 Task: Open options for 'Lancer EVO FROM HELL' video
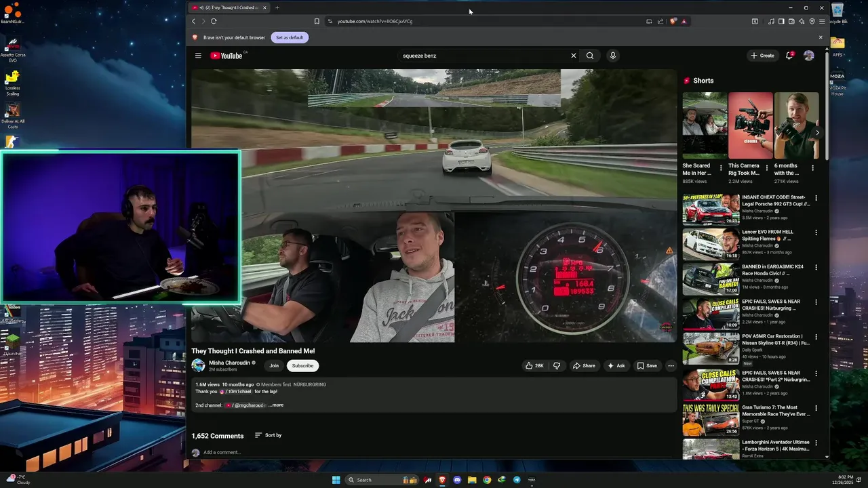[816, 232]
